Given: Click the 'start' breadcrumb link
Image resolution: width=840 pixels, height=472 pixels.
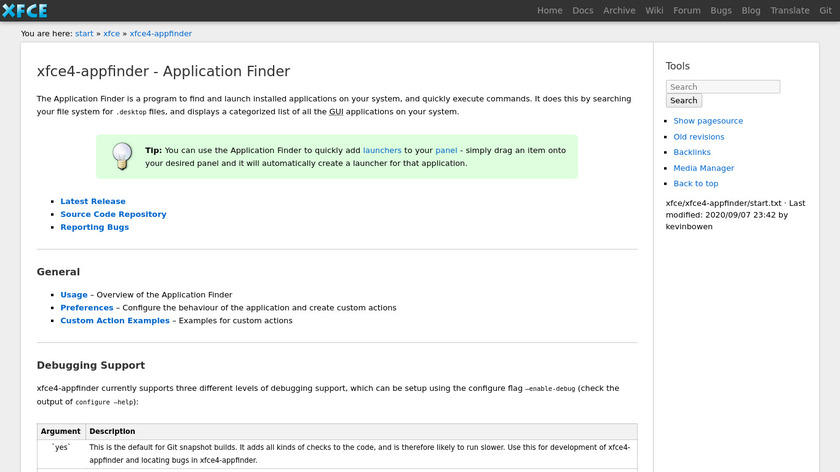Looking at the screenshot, I should click(84, 33).
